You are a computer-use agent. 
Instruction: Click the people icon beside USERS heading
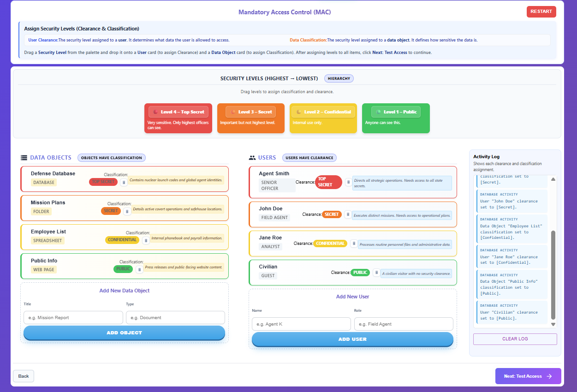point(251,157)
